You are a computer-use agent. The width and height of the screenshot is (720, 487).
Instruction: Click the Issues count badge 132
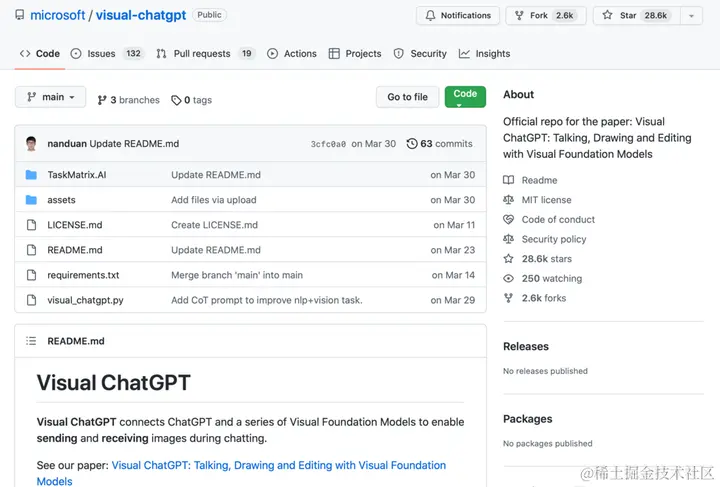[133, 54]
